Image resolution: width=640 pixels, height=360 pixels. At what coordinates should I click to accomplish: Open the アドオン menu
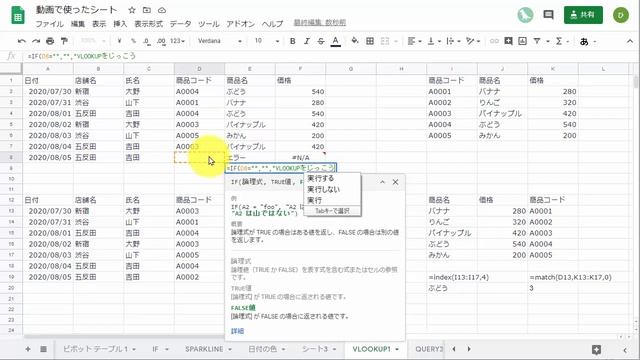(x=240, y=24)
